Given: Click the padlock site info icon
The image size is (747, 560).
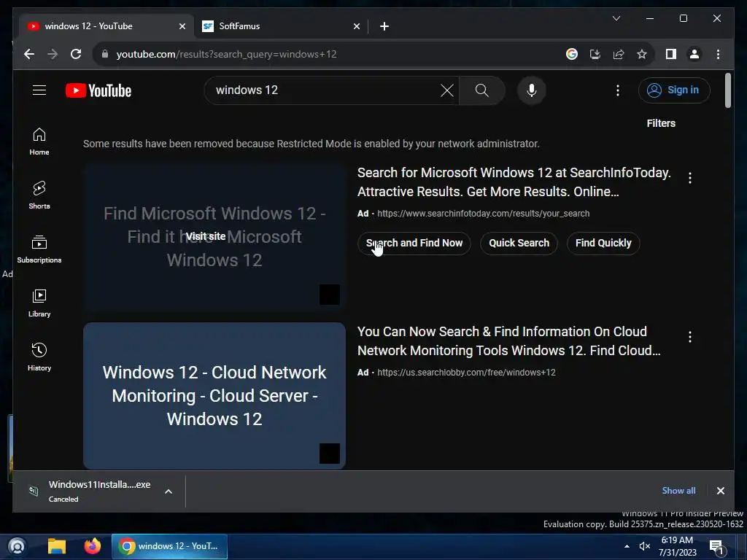Looking at the screenshot, I should (x=105, y=54).
